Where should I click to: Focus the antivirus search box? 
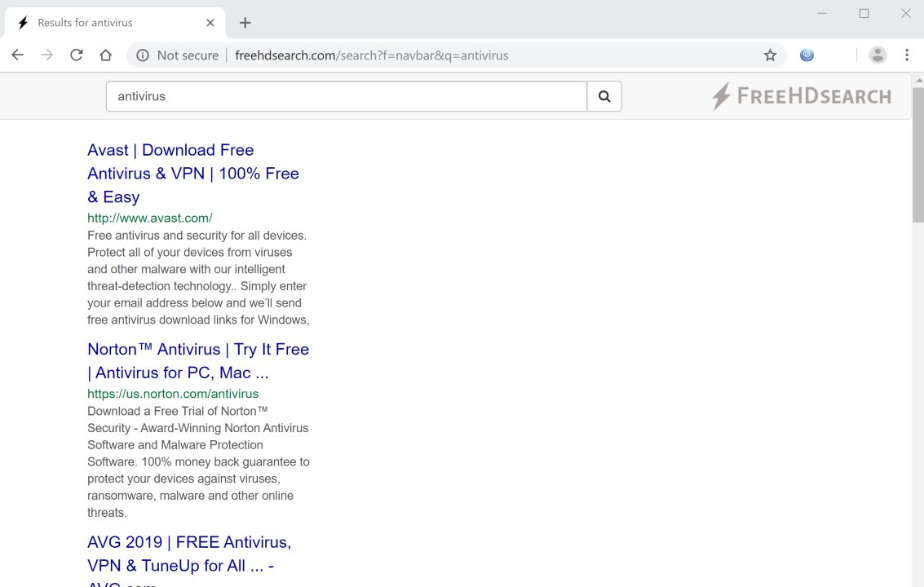(347, 96)
